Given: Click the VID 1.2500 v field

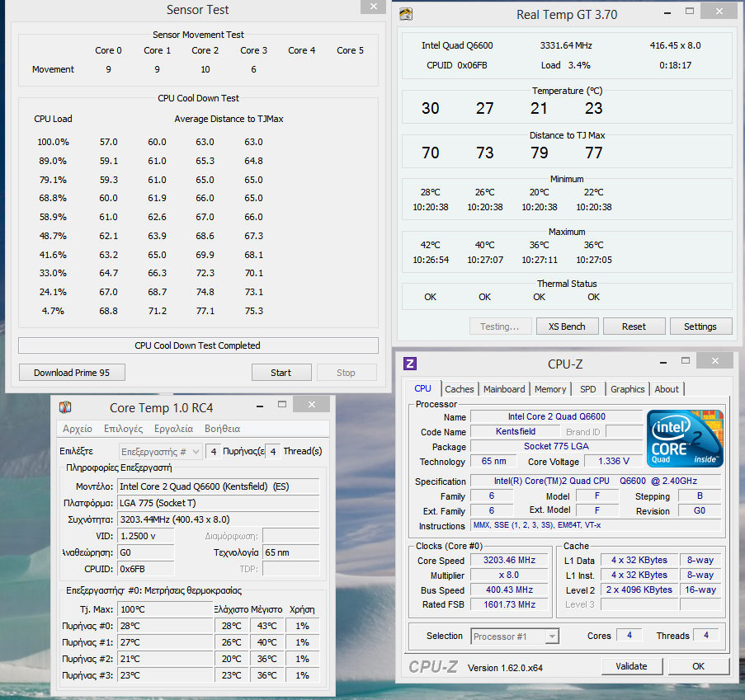Looking at the screenshot, I should (145, 536).
